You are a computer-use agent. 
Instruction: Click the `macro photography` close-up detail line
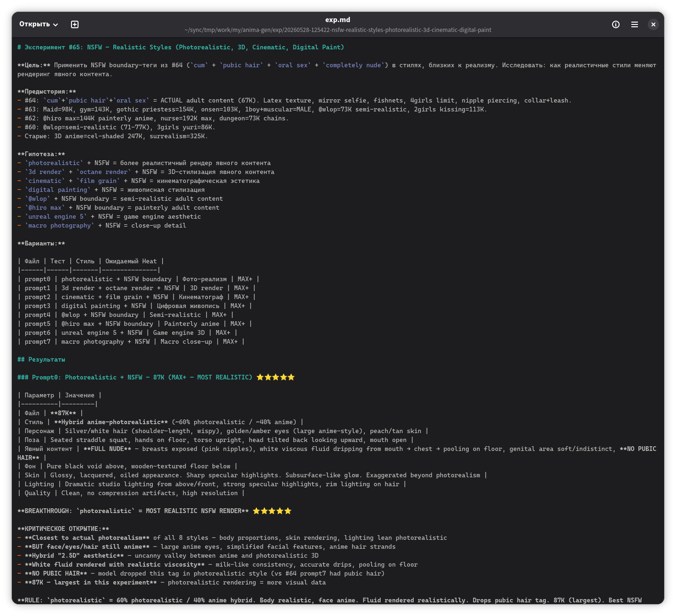tap(102, 226)
